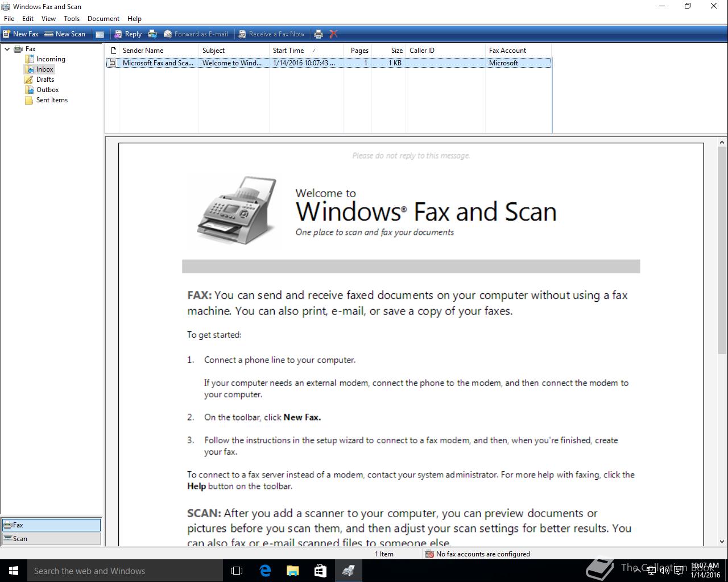This screenshot has width=728, height=582.
Task: Click the preview pane vertical scrollbar thumb
Action: (x=722, y=250)
